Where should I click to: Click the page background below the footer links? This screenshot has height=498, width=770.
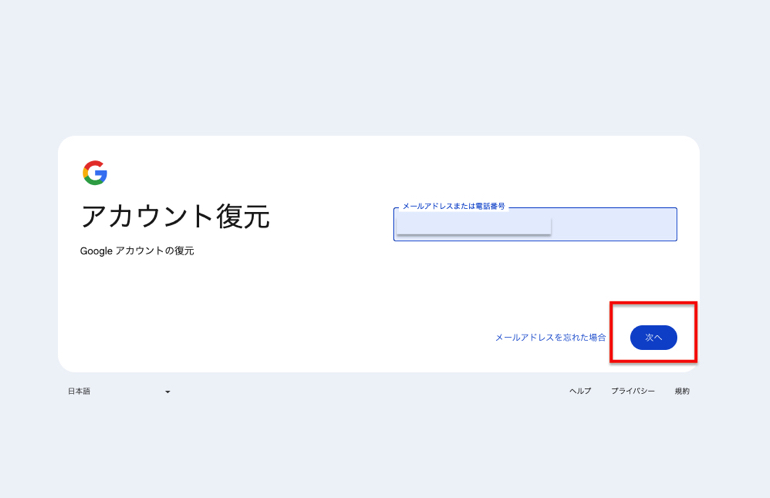click(x=385, y=450)
